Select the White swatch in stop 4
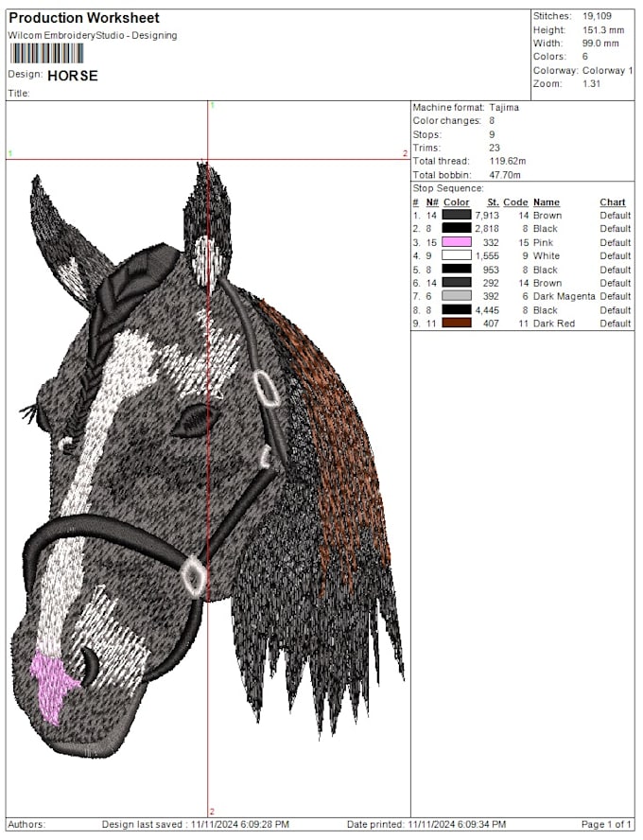The height and width of the screenshot is (840, 643). (x=457, y=255)
